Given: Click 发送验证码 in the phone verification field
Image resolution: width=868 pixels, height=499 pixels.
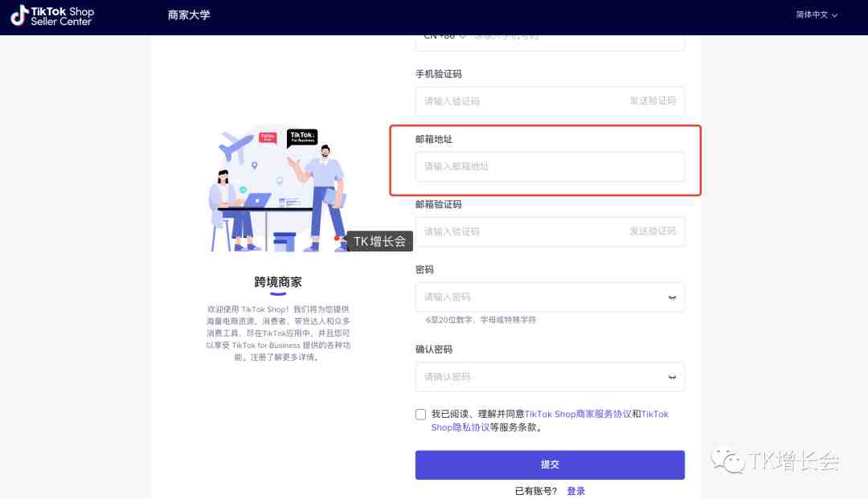Looking at the screenshot, I should tap(653, 100).
